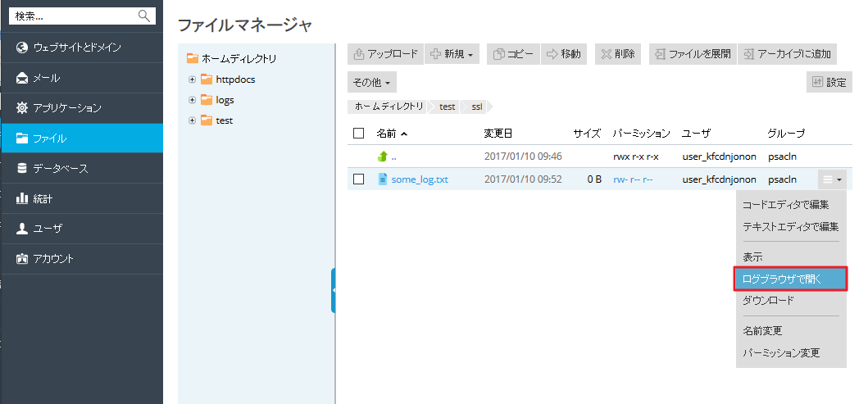The height and width of the screenshot is (404, 868).
Task: Open the その他 dropdown
Action: [372, 83]
